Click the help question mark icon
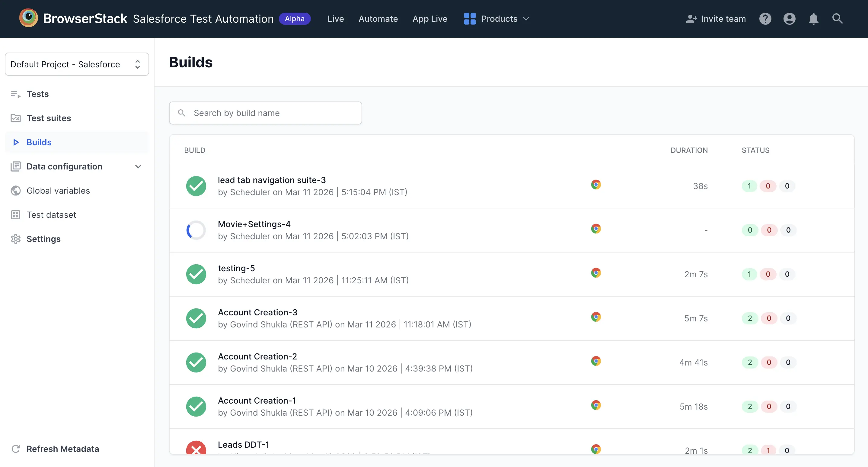 click(x=765, y=18)
